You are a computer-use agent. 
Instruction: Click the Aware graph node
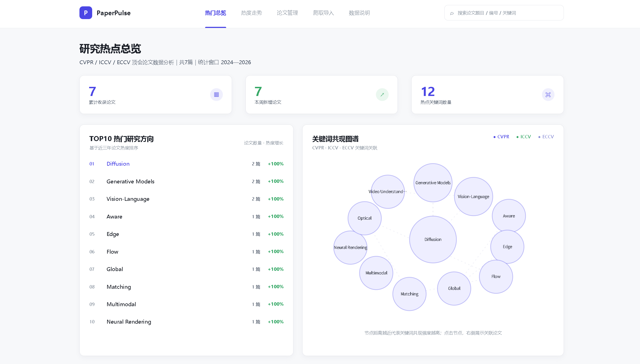tap(509, 216)
